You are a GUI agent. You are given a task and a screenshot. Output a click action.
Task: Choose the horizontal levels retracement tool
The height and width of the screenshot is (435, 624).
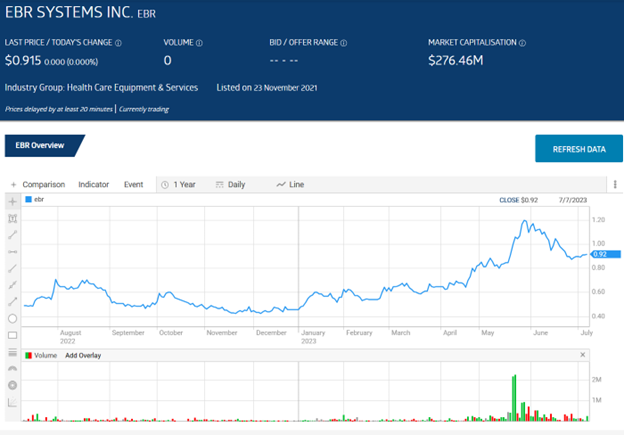tap(13, 352)
